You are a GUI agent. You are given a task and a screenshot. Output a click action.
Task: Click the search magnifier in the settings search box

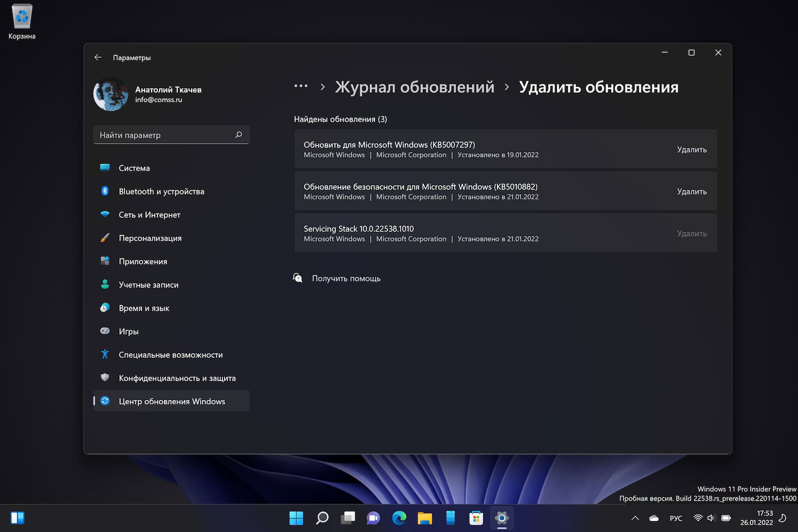pyautogui.click(x=239, y=135)
